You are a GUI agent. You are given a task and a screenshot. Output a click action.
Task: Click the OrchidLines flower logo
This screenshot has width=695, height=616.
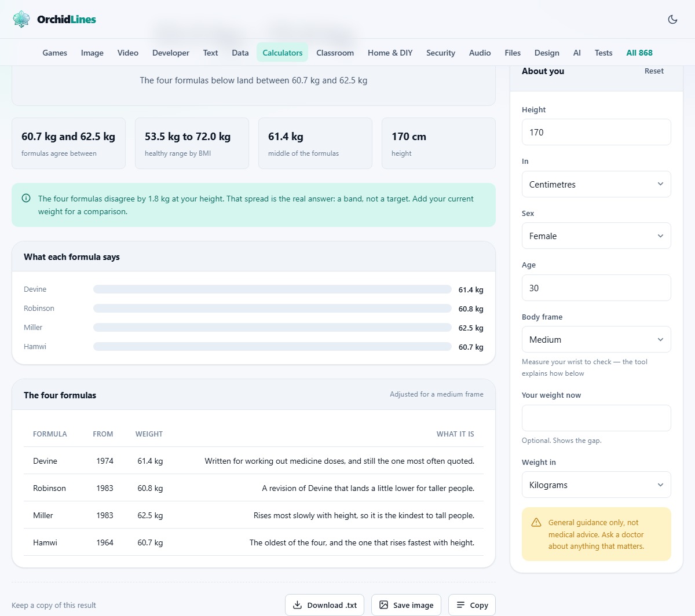[x=21, y=19]
